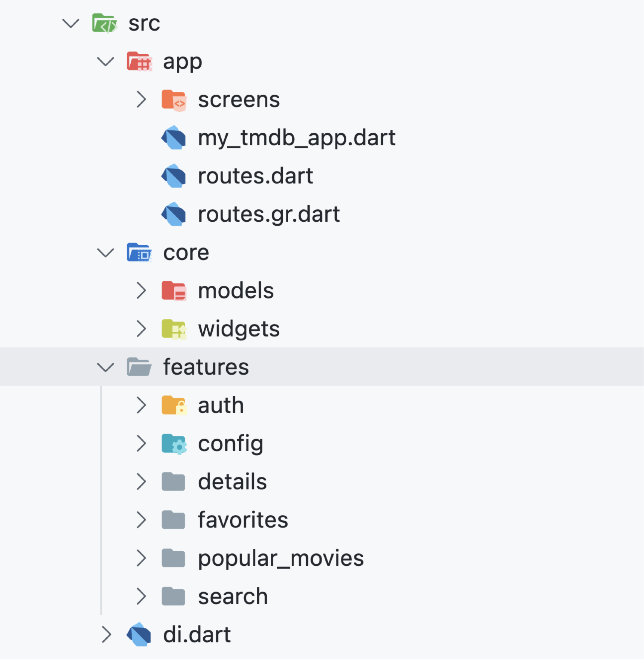Open the routes.dart file

pos(255,176)
